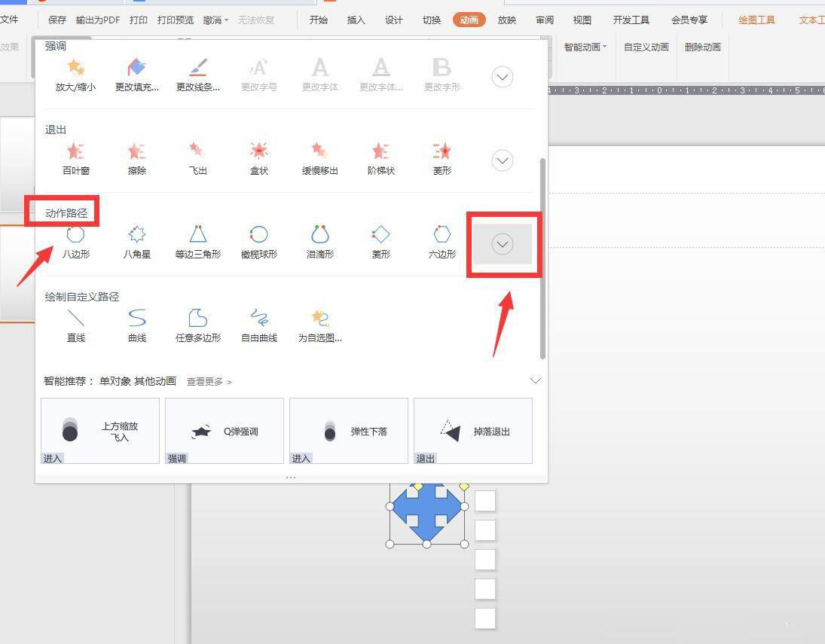Choose the 八边形 motion path
This screenshot has height=644, width=825.
(75, 241)
